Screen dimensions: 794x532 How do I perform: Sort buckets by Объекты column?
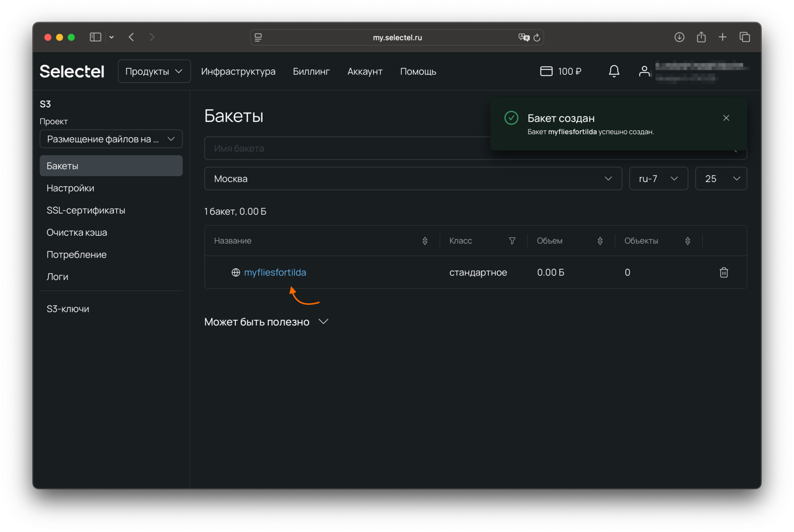[x=688, y=241]
